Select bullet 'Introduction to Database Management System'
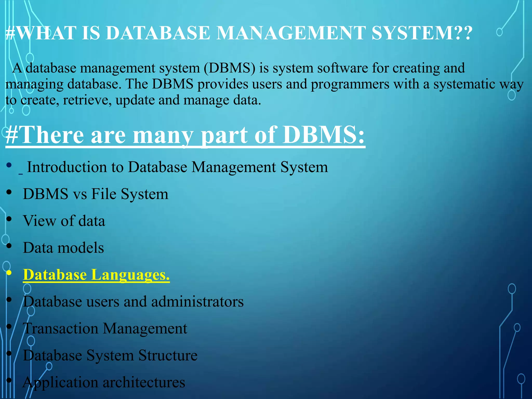The height and width of the screenshot is (399, 532). coord(177,167)
